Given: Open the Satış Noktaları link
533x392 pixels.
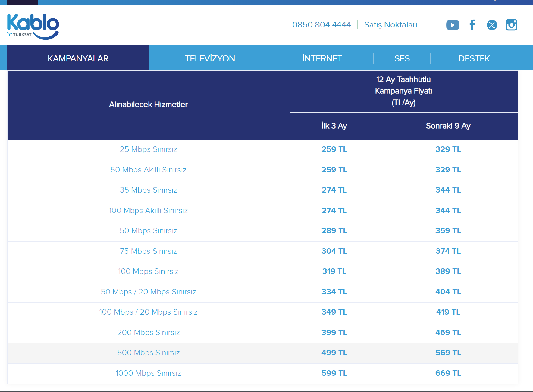Looking at the screenshot, I should [x=390, y=25].
